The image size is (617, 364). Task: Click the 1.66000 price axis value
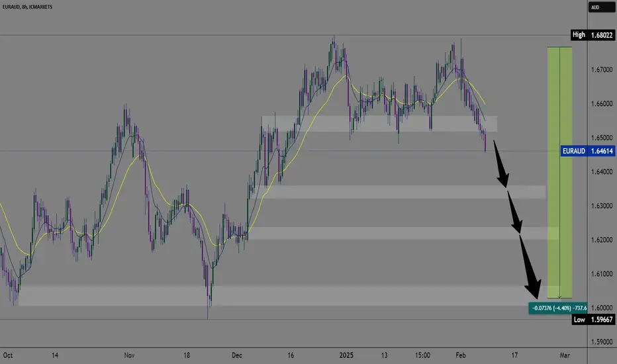pos(602,104)
